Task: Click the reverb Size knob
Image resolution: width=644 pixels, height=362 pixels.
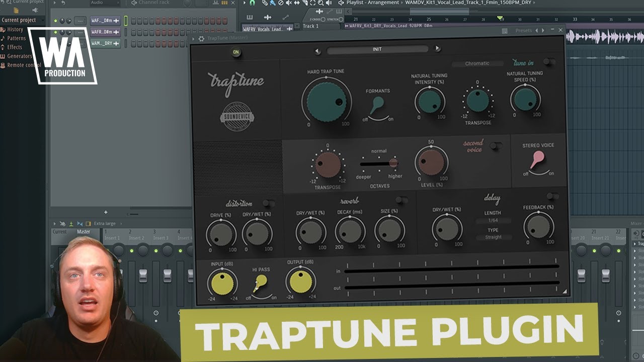Action: [x=389, y=229]
